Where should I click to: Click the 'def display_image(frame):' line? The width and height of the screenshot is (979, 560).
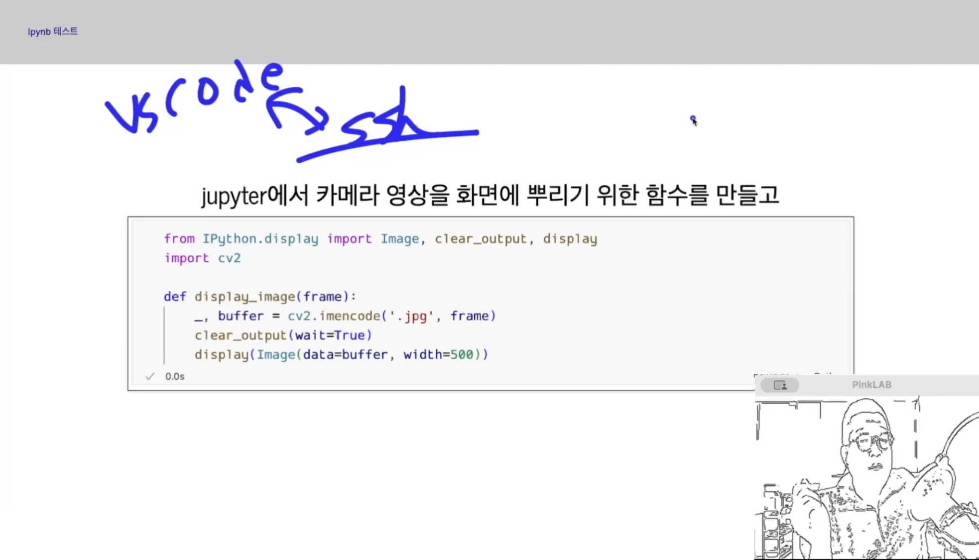click(260, 297)
